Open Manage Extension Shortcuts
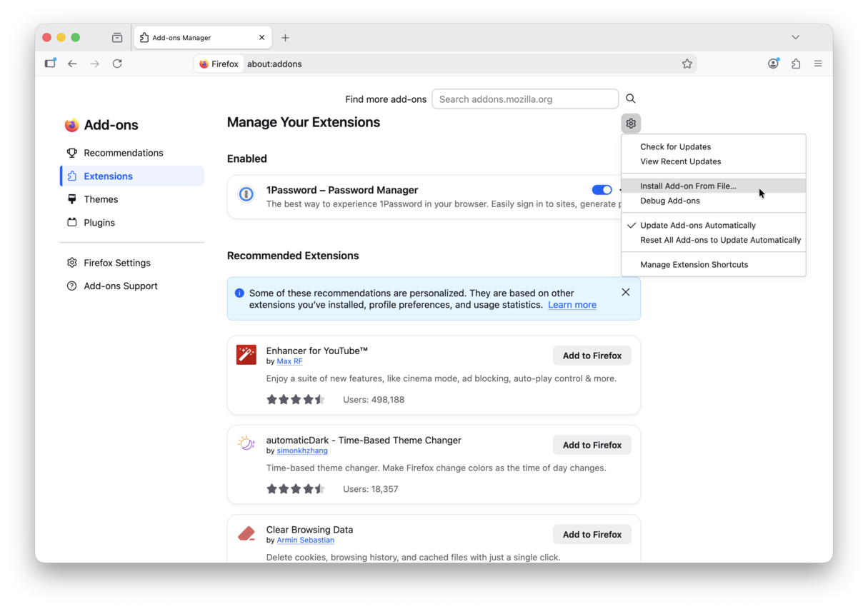Image resolution: width=868 pixels, height=609 pixels. pos(714,264)
